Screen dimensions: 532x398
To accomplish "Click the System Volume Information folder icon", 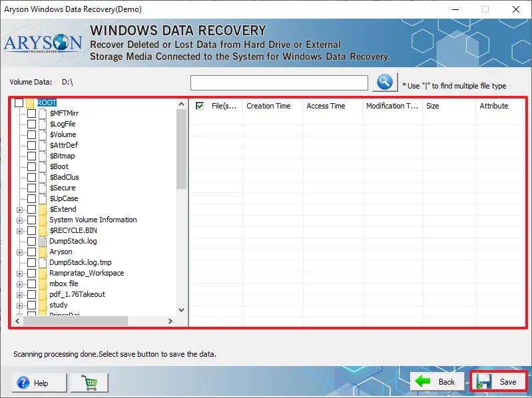I will 43,220.
